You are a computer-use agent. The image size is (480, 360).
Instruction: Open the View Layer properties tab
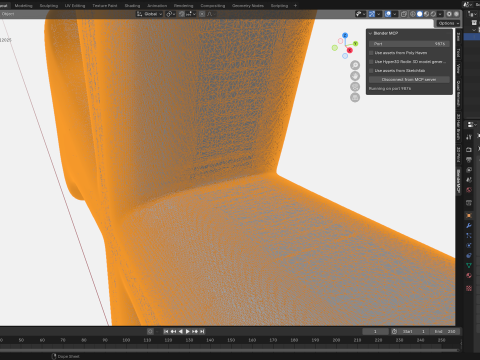point(469,170)
